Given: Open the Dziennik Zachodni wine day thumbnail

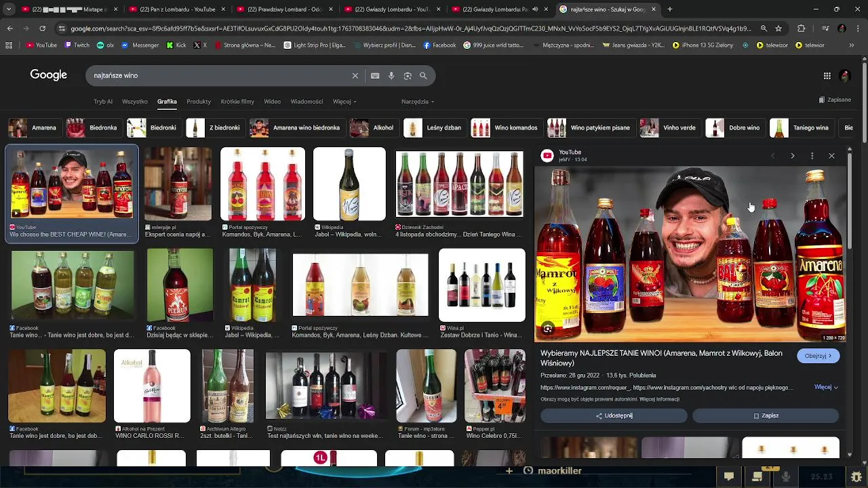Looking at the screenshot, I should pos(460,184).
